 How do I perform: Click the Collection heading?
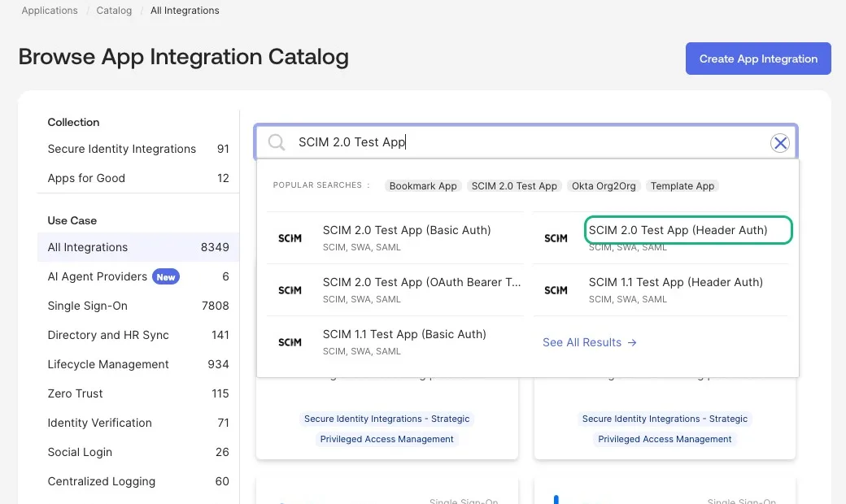(73, 123)
